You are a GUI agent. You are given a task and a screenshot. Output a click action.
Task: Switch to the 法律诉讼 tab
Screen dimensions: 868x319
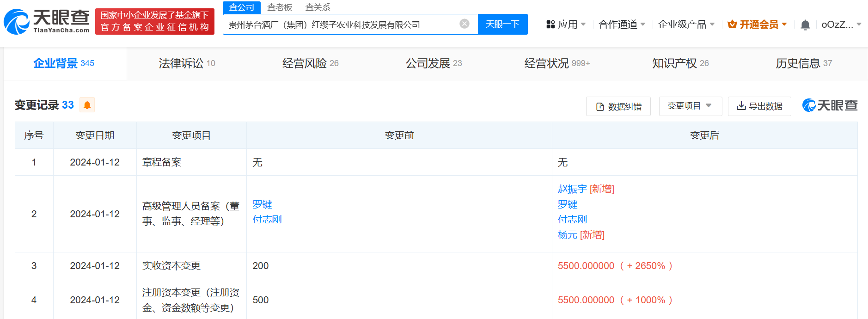tap(187, 63)
